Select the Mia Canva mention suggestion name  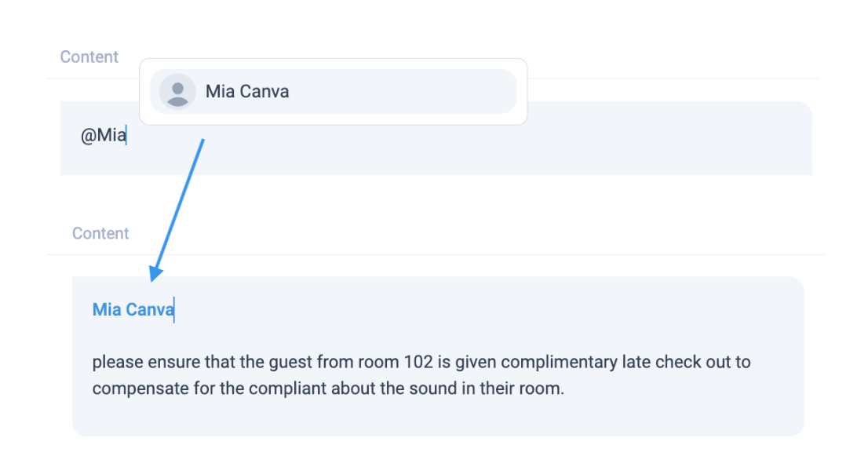pos(247,91)
